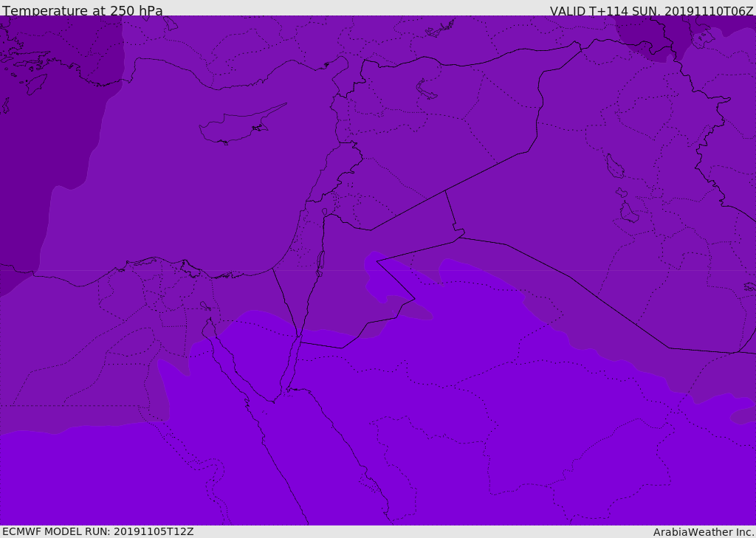Click the Sea of Galilee
This screenshot has height=538, width=756.
(x=325, y=212)
